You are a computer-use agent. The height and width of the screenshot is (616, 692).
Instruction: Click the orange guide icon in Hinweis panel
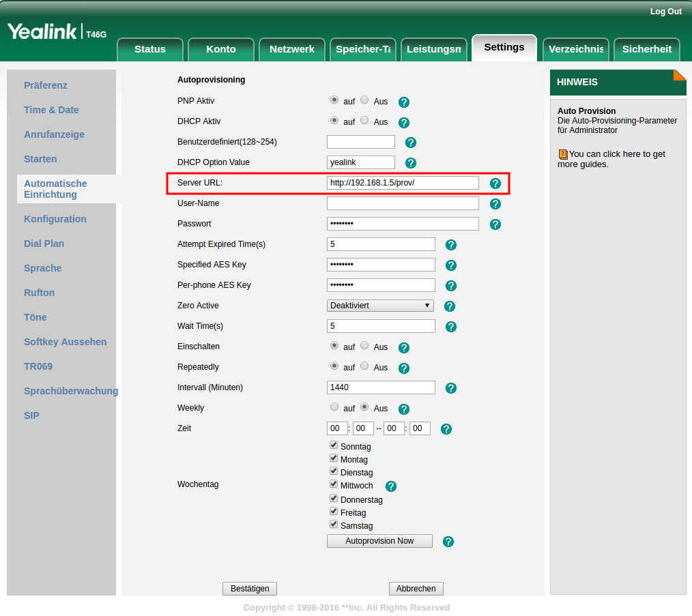pos(563,155)
